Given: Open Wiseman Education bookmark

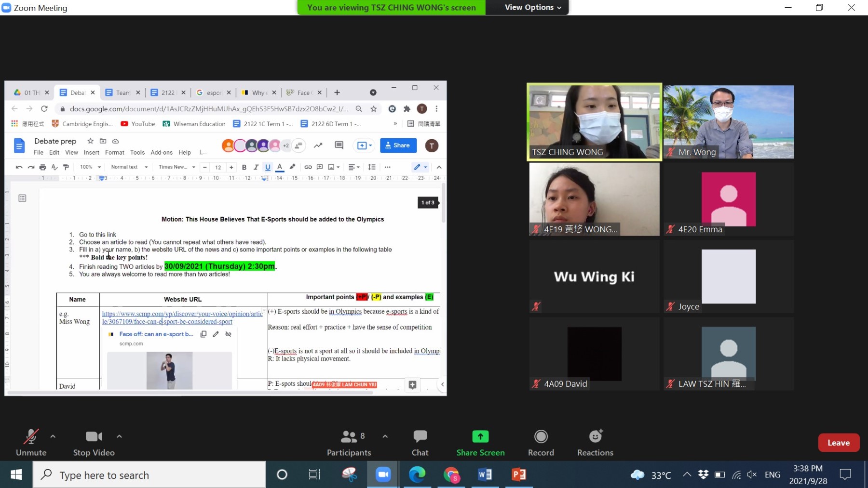Looking at the screenshot, I should pyautogui.click(x=194, y=124).
